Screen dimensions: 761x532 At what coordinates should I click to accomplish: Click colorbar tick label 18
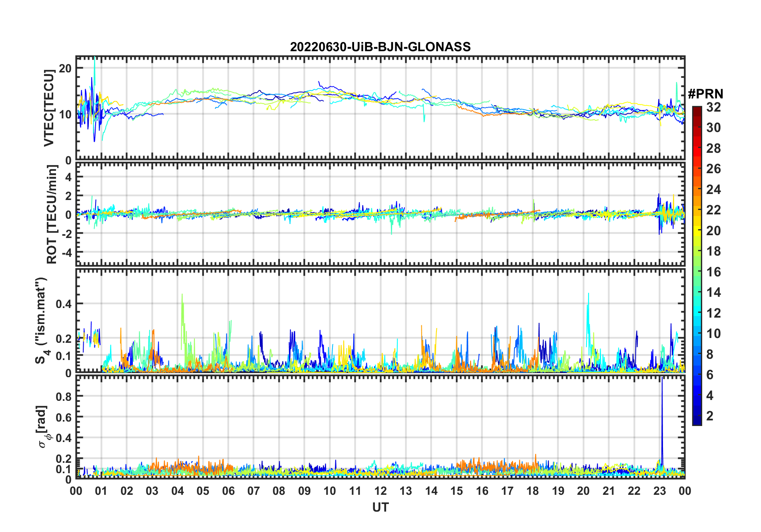713,251
